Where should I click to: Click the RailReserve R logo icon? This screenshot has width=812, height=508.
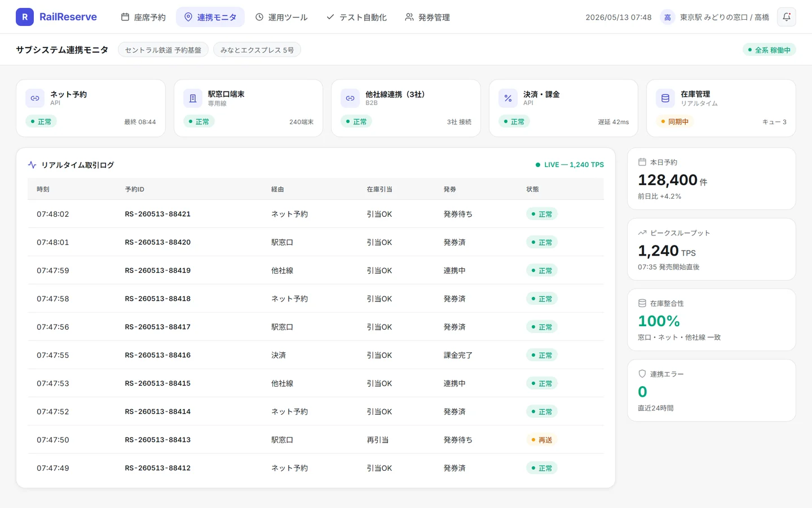25,17
